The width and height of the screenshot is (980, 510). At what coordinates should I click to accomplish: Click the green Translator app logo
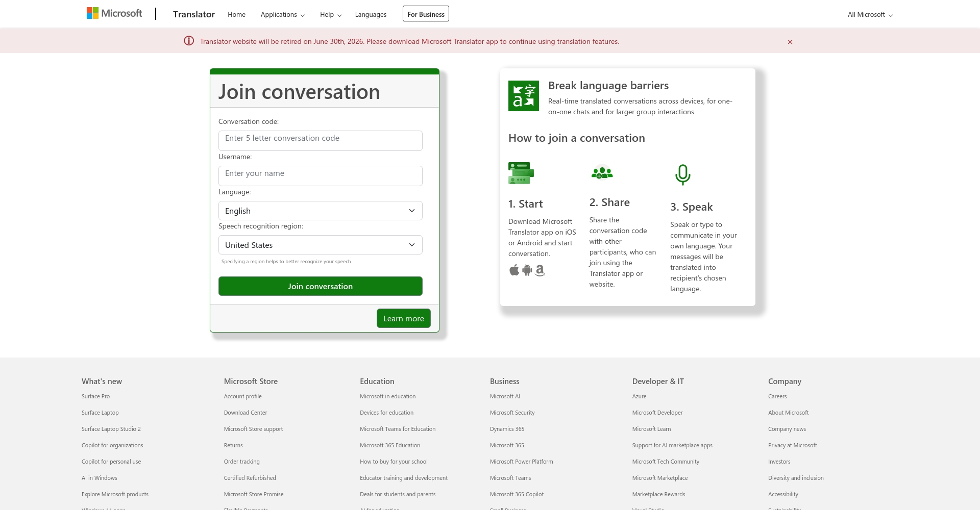coord(523,96)
